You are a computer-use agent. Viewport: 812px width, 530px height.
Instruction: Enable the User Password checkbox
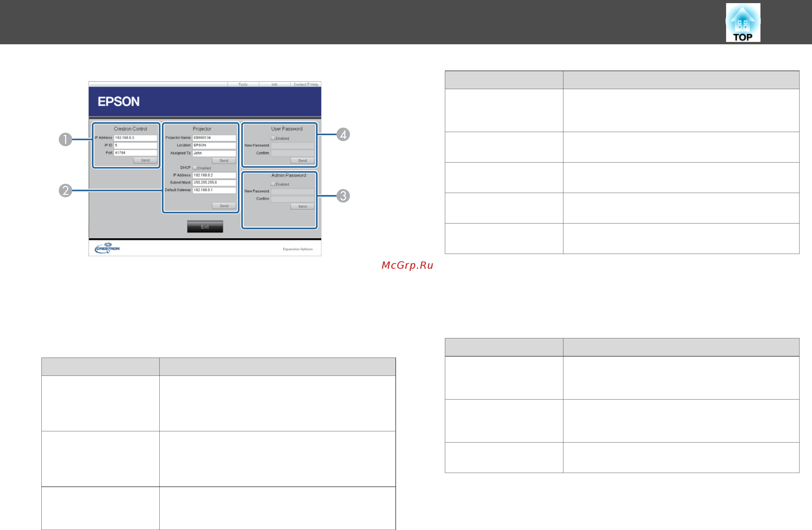click(x=273, y=138)
